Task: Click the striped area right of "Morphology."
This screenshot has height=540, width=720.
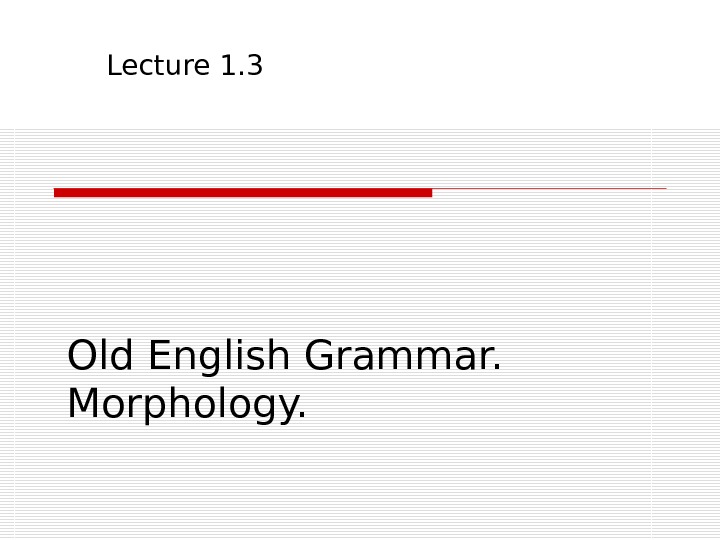Action: tap(500, 406)
